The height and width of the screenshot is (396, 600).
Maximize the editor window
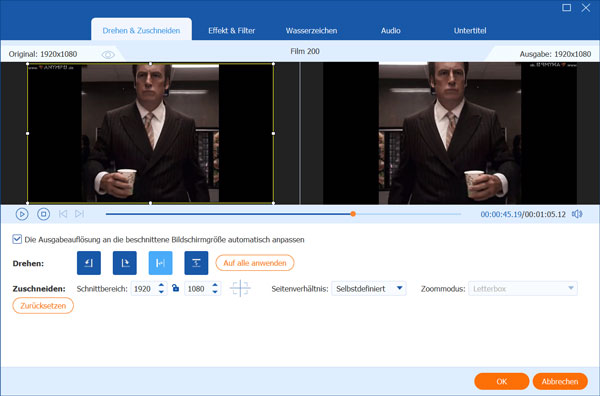567,8
